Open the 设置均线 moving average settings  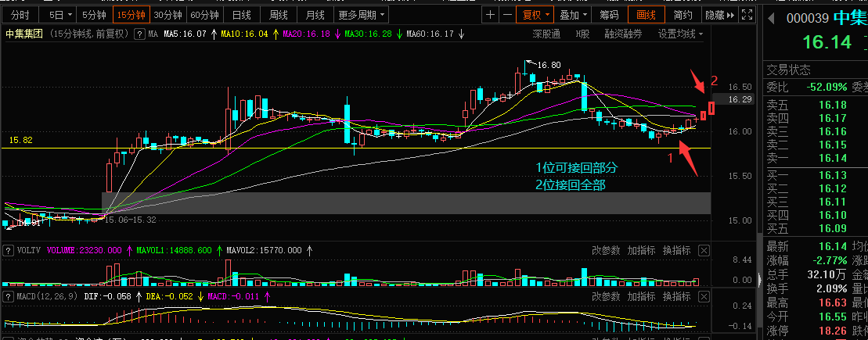[680, 34]
